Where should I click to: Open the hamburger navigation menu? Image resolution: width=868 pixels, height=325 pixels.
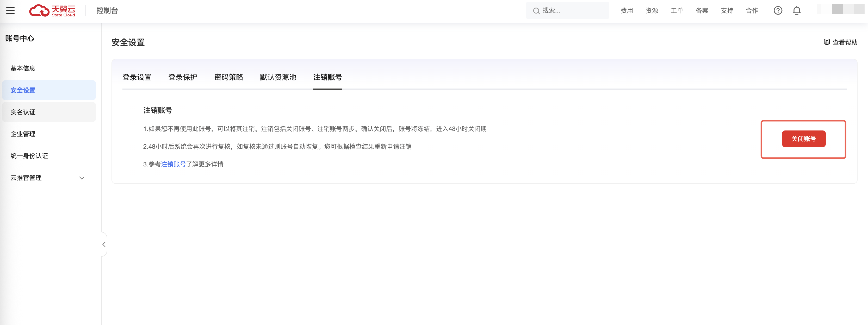[x=10, y=10]
